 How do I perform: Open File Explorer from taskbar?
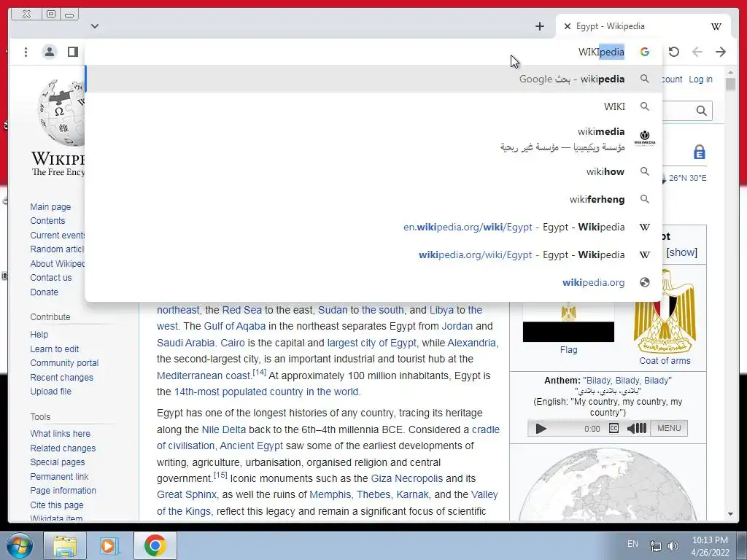point(65,545)
